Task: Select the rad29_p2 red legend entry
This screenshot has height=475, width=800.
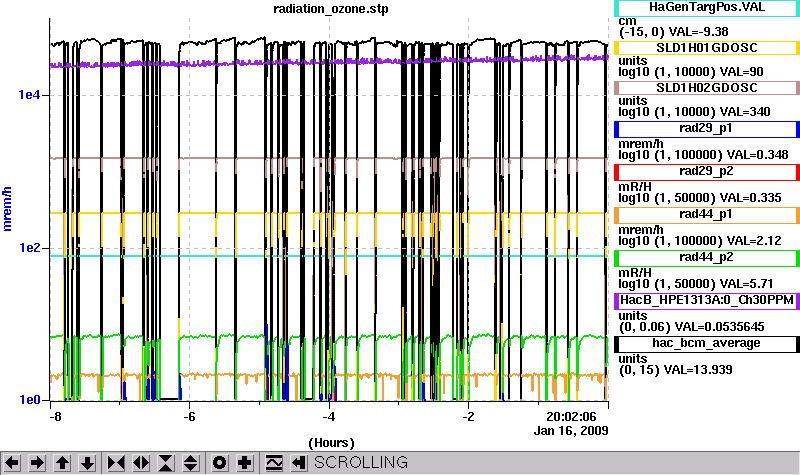Action: point(707,172)
